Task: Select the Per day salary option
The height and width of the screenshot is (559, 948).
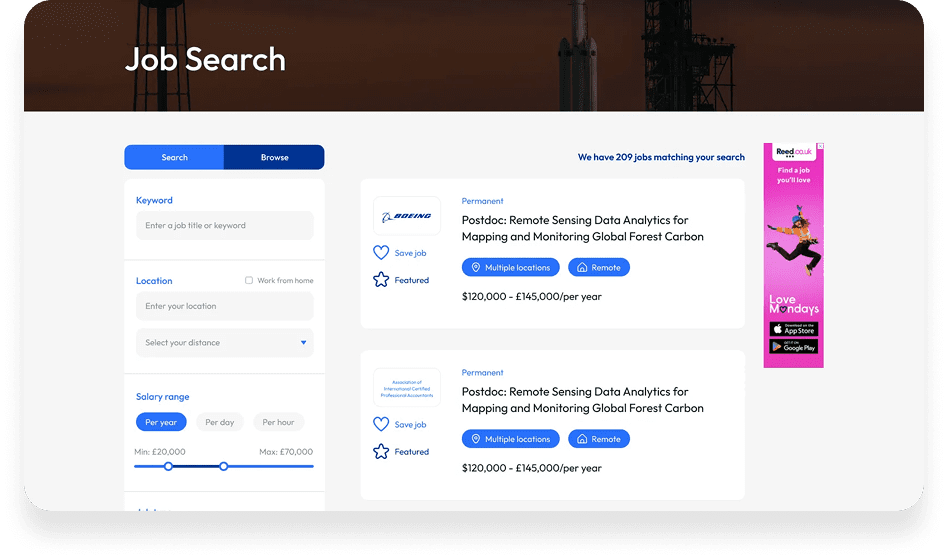Action: pyautogui.click(x=219, y=422)
